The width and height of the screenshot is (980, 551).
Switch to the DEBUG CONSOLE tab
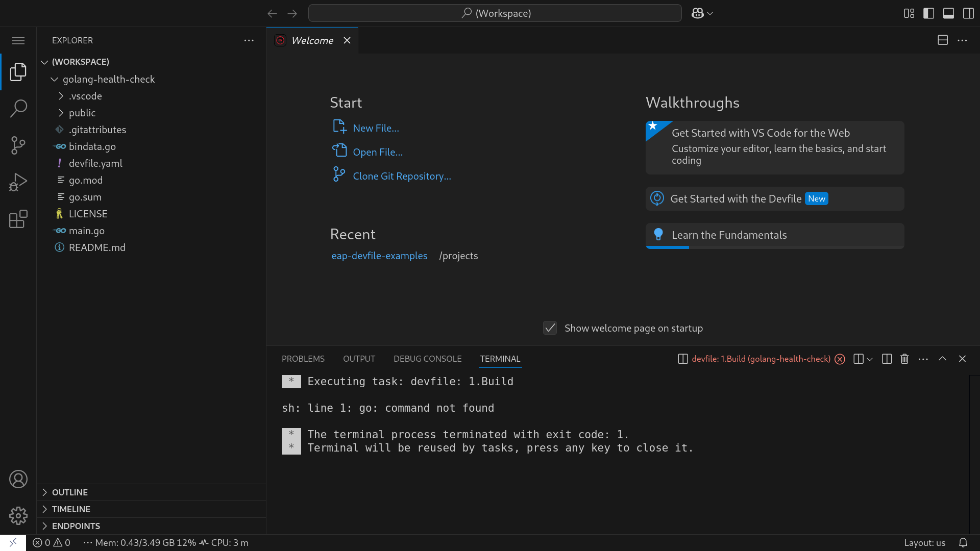coord(427,359)
